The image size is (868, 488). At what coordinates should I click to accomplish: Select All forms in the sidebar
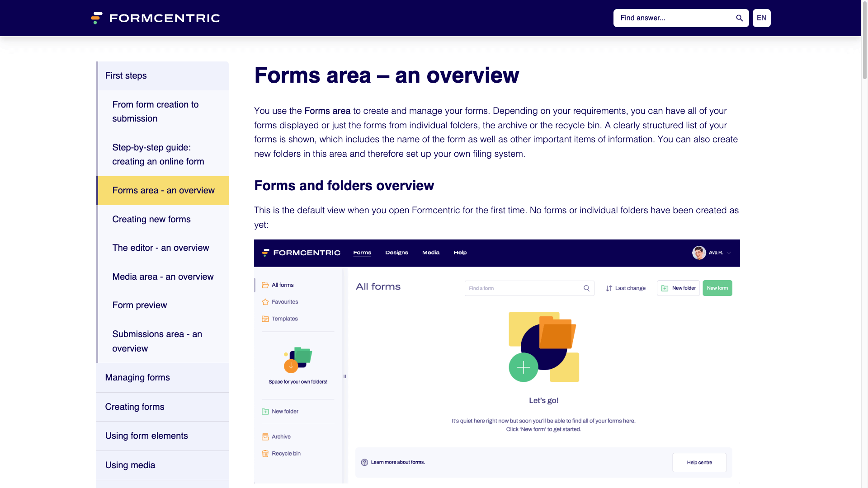point(282,285)
